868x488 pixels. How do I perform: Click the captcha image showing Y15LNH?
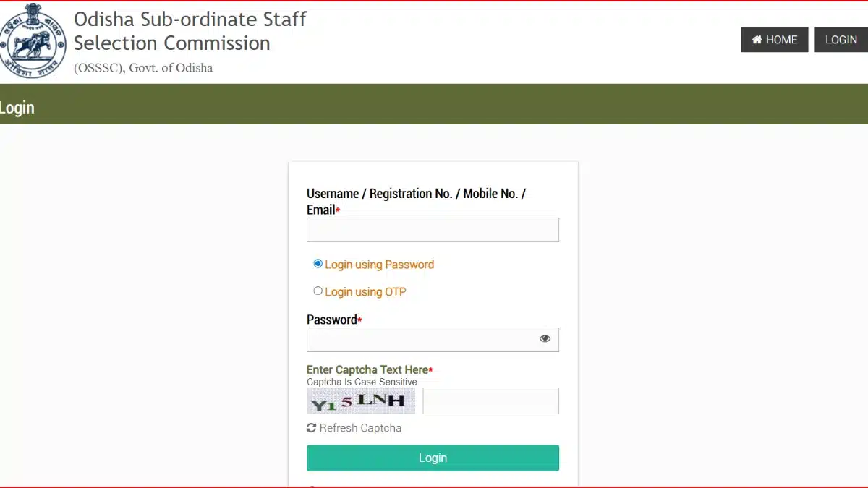[x=361, y=401]
